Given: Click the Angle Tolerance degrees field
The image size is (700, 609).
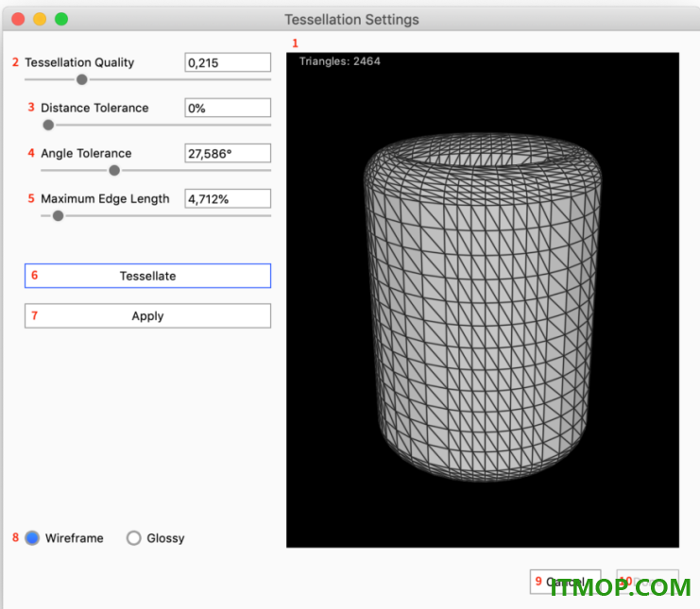Looking at the screenshot, I should point(228,154).
